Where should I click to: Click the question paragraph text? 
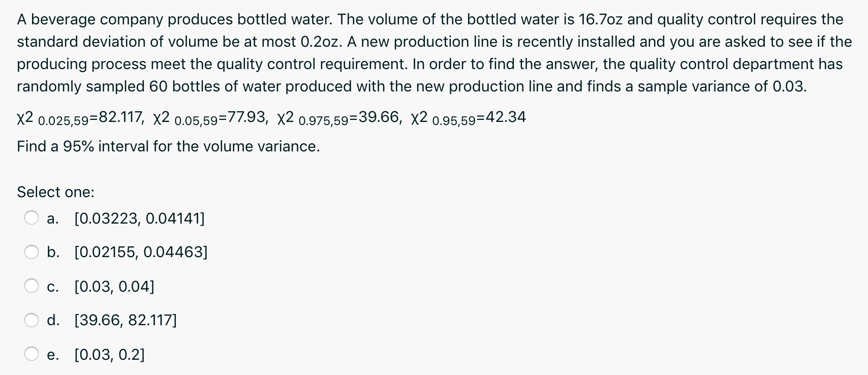click(432, 52)
